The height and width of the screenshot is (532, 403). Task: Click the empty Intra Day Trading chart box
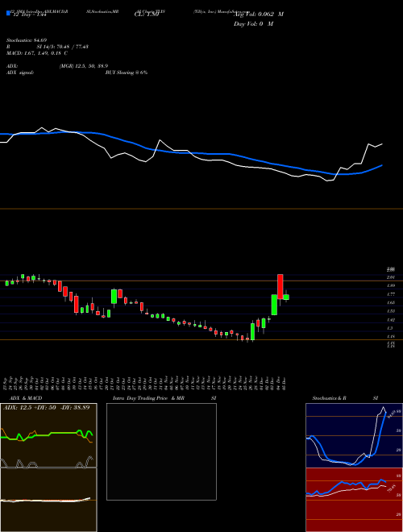[x=161, y=451]
